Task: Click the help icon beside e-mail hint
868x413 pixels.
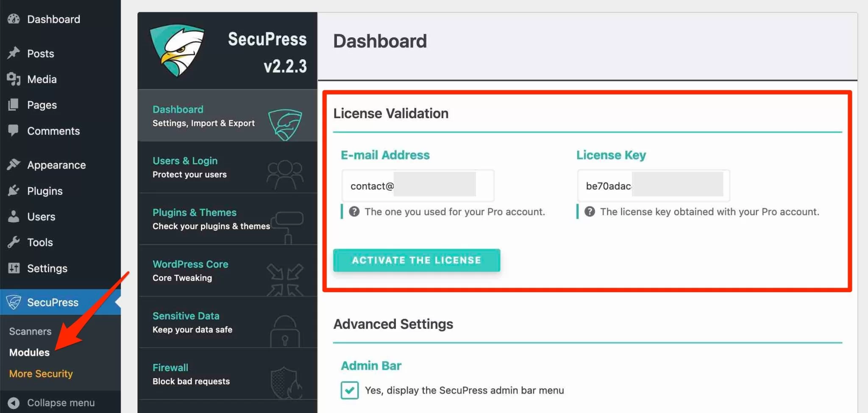Action: tap(354, 212)
